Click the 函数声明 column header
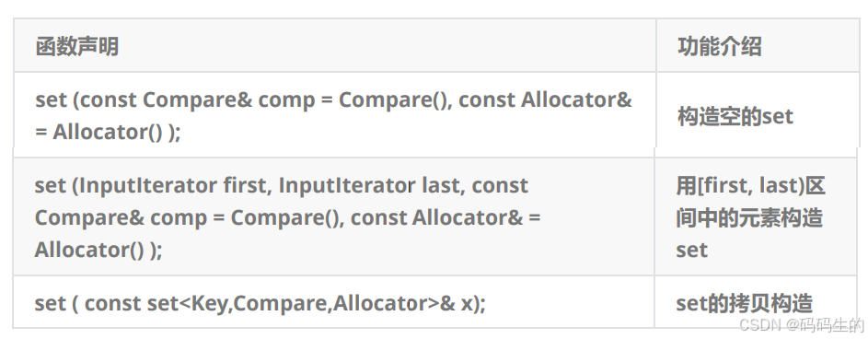Image resolution: width=868 pixels, height=339 pixels. click(x=77, y=47)
